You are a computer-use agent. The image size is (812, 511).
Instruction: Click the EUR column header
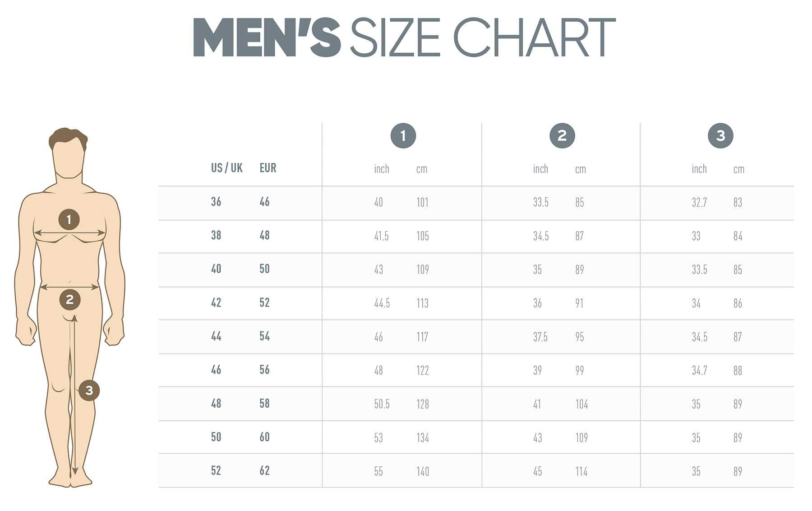click(268, 168)
